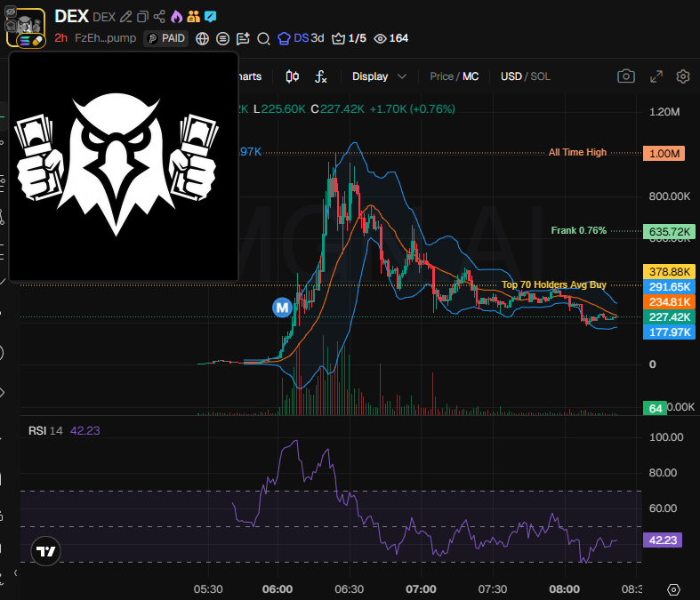Click the 06:00 time axis label
This screenshot has height=600, width=700.
point(278,589)
